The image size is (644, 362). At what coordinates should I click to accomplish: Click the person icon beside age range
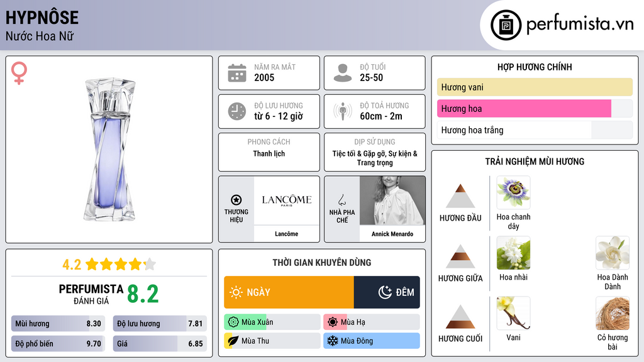tap(342, 73)
